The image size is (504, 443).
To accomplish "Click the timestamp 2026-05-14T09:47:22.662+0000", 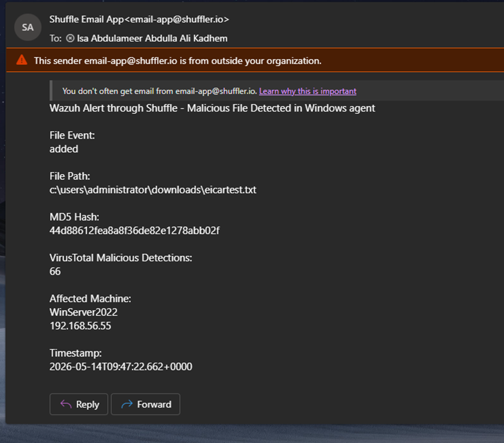I will 121,367.
